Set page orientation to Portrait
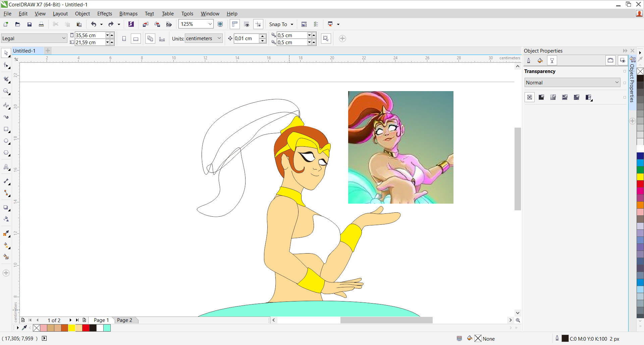The image size is (644, 345). (124, 39)
